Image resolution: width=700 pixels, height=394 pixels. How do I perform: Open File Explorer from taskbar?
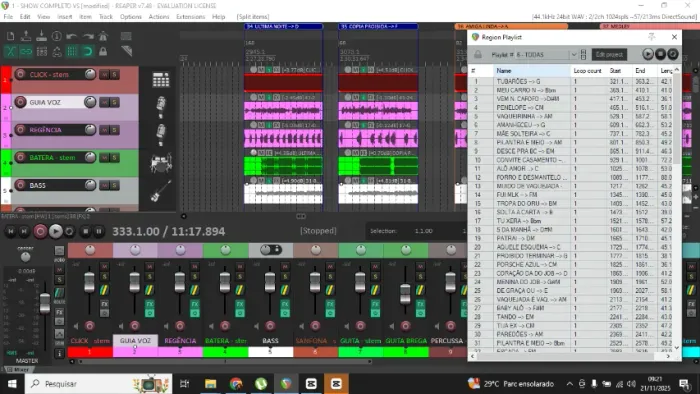[x=210, y=384]
